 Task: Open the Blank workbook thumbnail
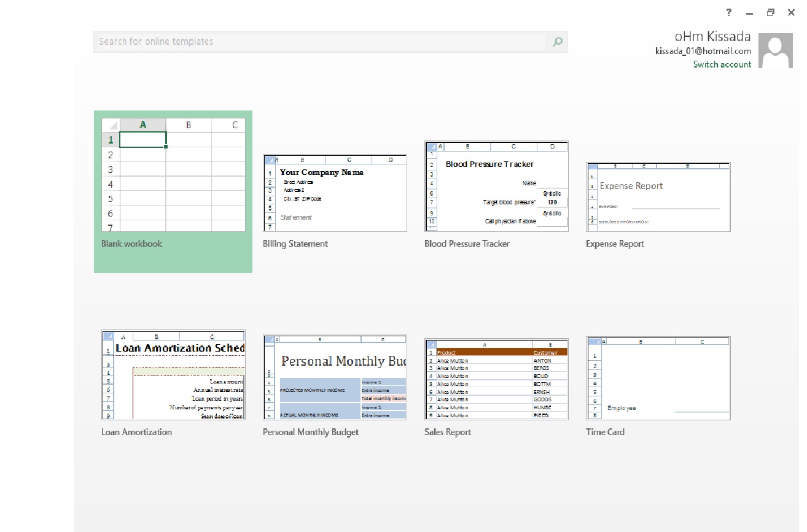173,175
